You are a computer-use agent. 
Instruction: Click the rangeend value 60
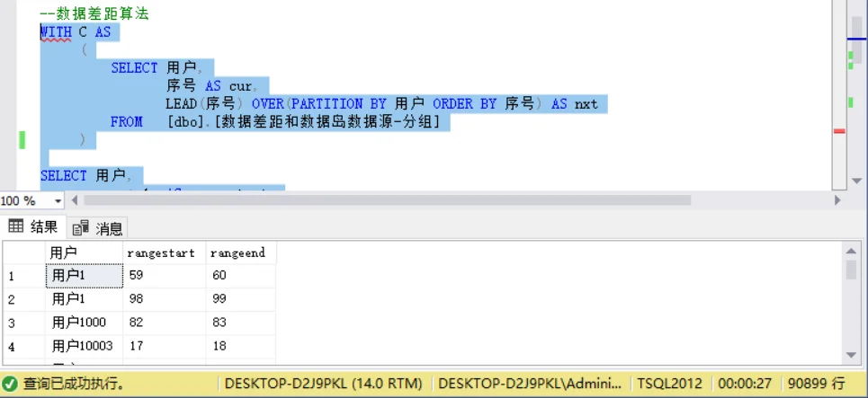tap(241, 275)
